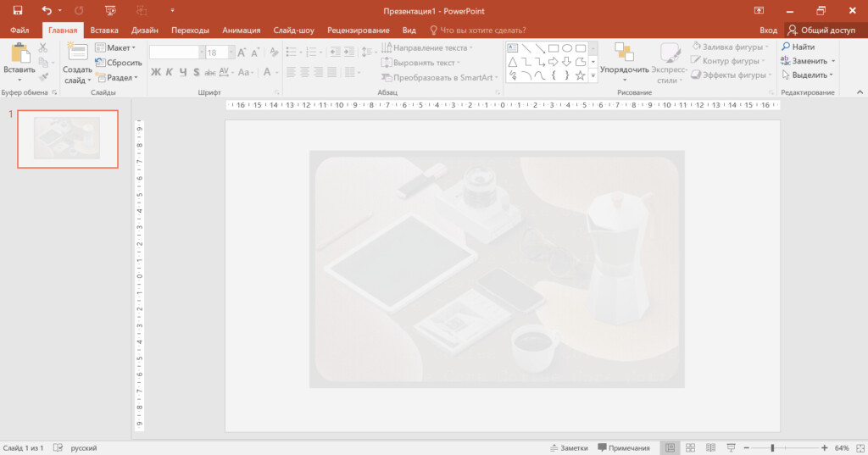Toggle the Примечания comments pane
Screen dimensions: 868x455
624,447
